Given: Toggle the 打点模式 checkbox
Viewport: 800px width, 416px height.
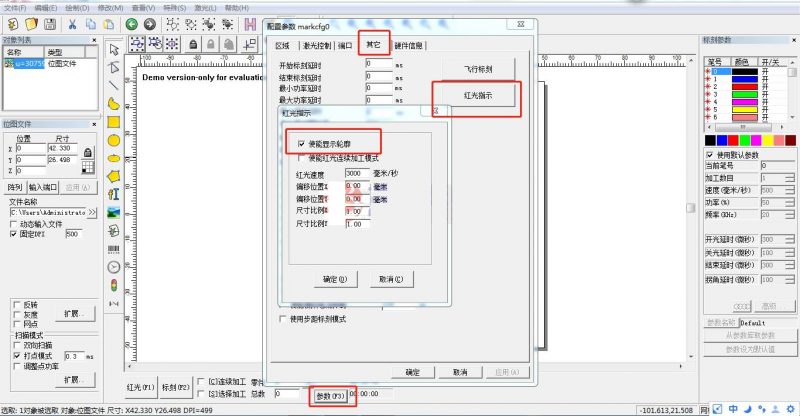Looking at the screenshot, I should (x=17, y=356).
